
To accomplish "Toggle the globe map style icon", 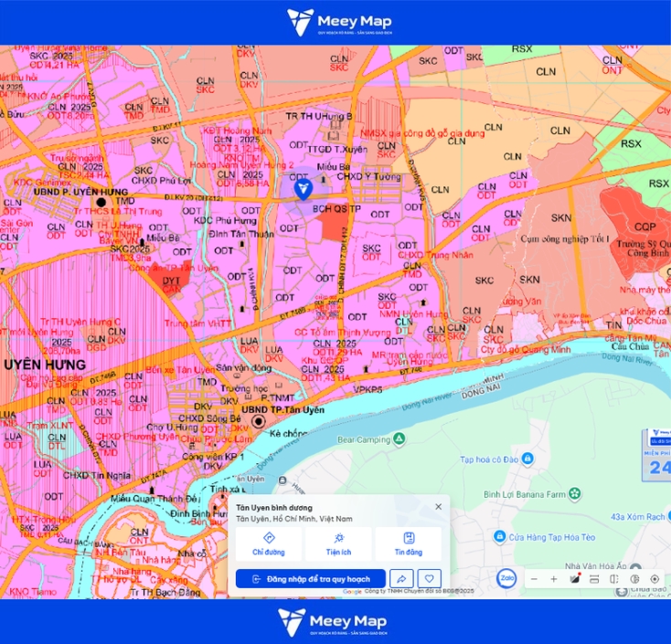I will (x=634, y=579).
